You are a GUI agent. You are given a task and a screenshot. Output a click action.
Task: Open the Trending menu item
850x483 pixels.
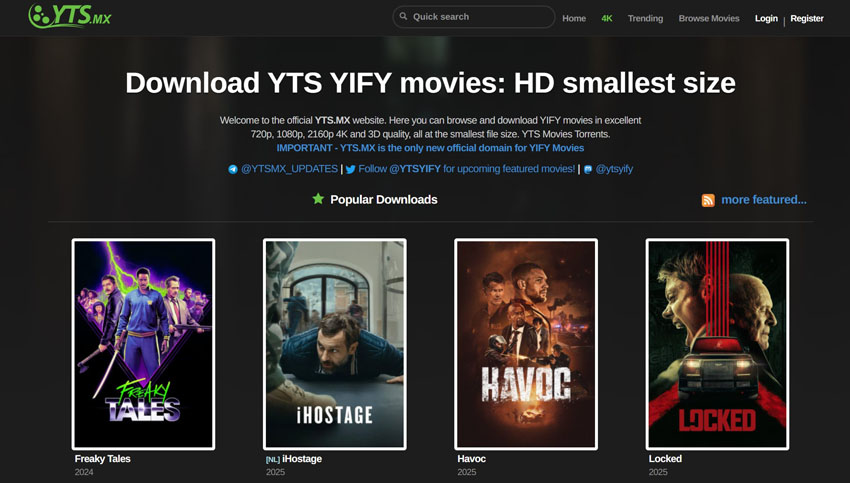[x=645, y=18]
